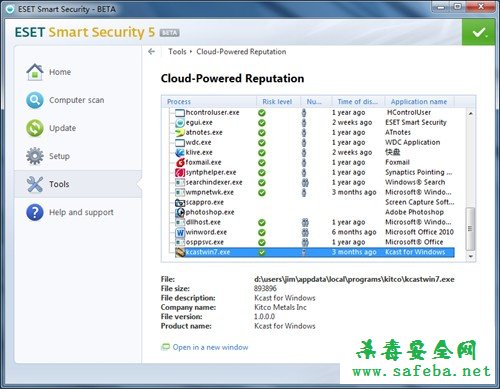Click the egui.exe ESET icon
Image resolution: width=500 pixels, height=389 pixels.
click(180, 123)
